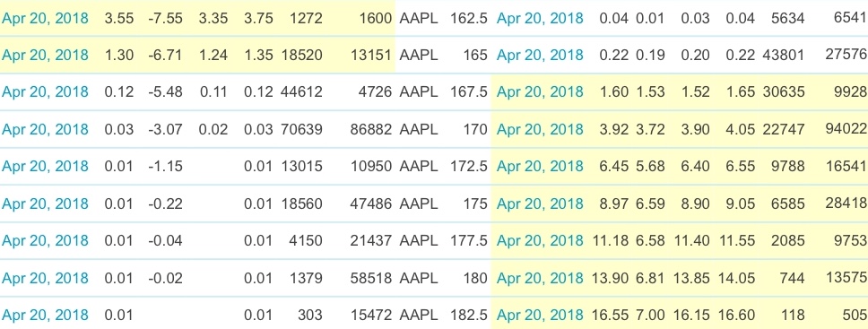Screen dimensions: 868x329
Task: Select the put date link on the 165 strike row
Action: click(x=540, y=55)
